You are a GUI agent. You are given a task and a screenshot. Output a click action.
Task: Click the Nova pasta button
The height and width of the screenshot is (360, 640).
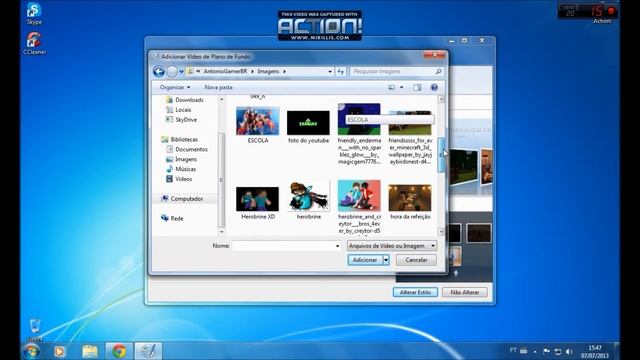click(218, 87)
